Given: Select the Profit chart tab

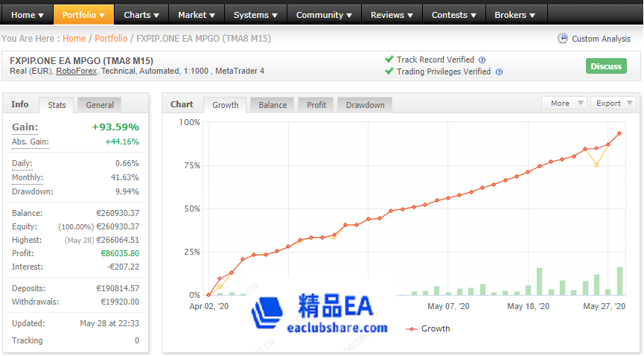Looking at the screenshot, I should (x=316, y=105).
